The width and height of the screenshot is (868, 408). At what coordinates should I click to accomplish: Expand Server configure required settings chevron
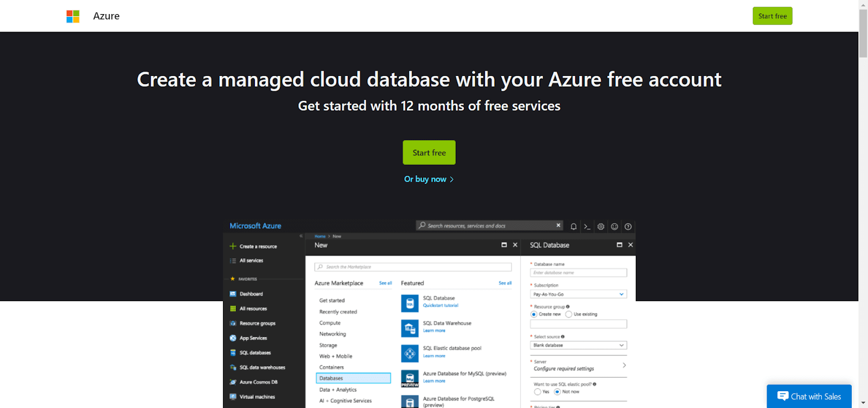[624, 365]
